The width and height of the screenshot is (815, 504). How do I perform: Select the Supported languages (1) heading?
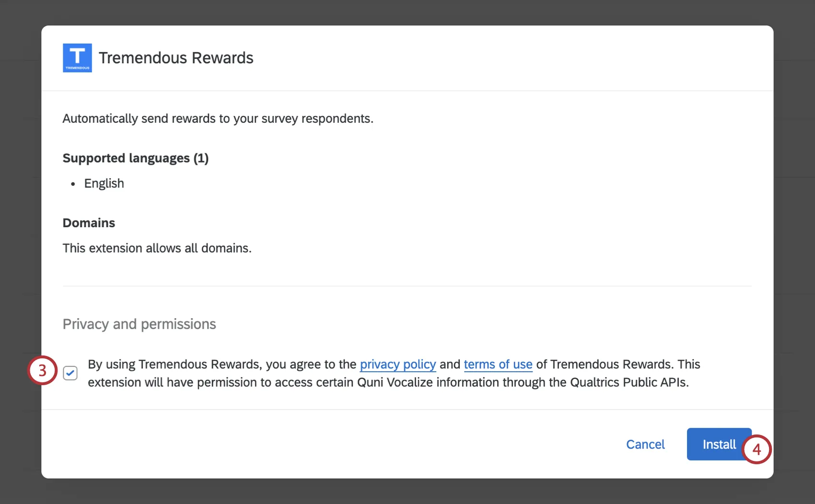click(136, 158)
